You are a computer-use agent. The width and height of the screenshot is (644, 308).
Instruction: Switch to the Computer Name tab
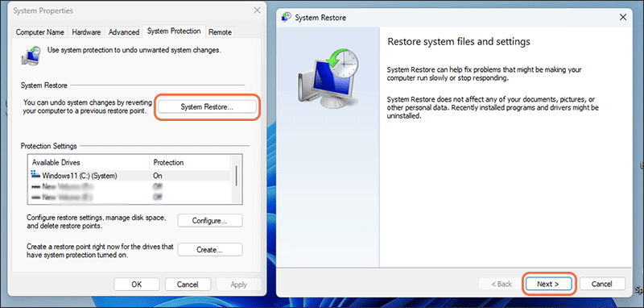[39, 32]
